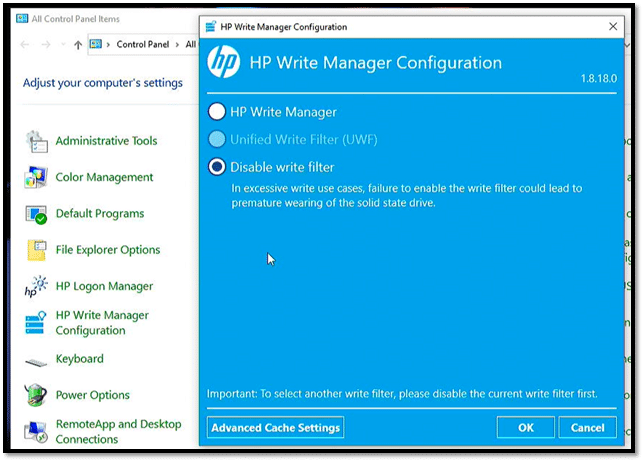Go back in Control Panel window

click(x=25, y=44)
